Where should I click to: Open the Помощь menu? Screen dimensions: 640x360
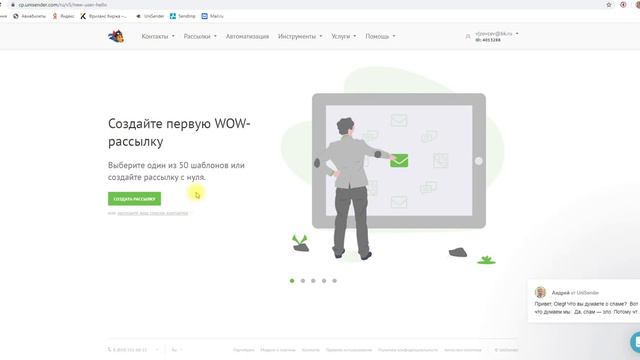tap(380, 36)
